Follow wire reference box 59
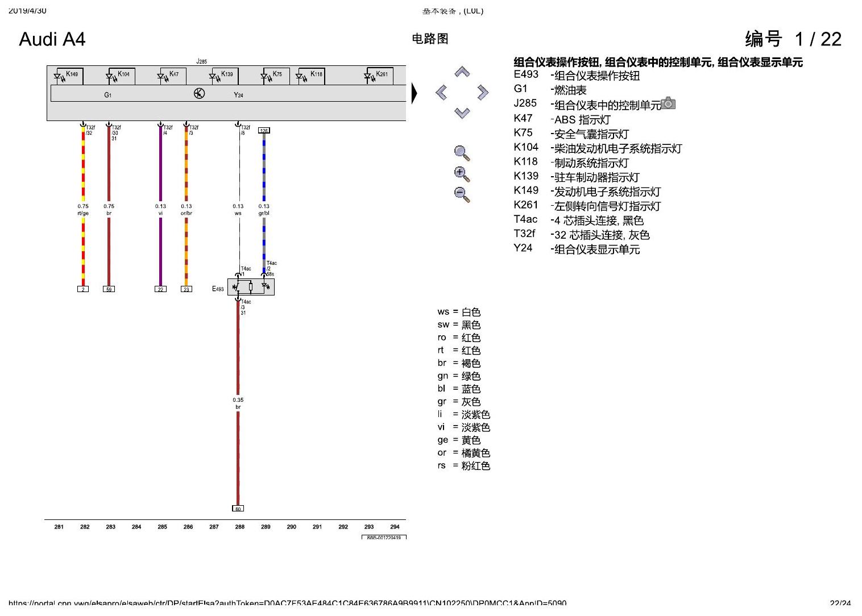The image size is (862, 616). click(109, 289)
